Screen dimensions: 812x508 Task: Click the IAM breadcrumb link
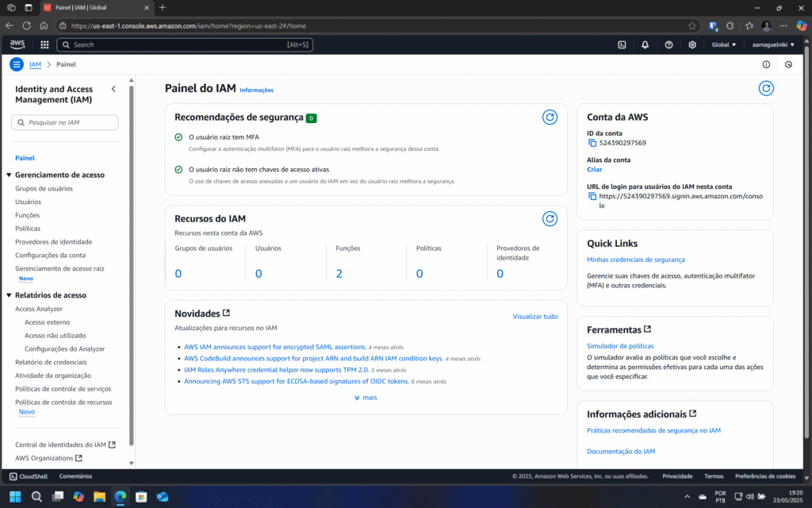(x=35, y=65)
